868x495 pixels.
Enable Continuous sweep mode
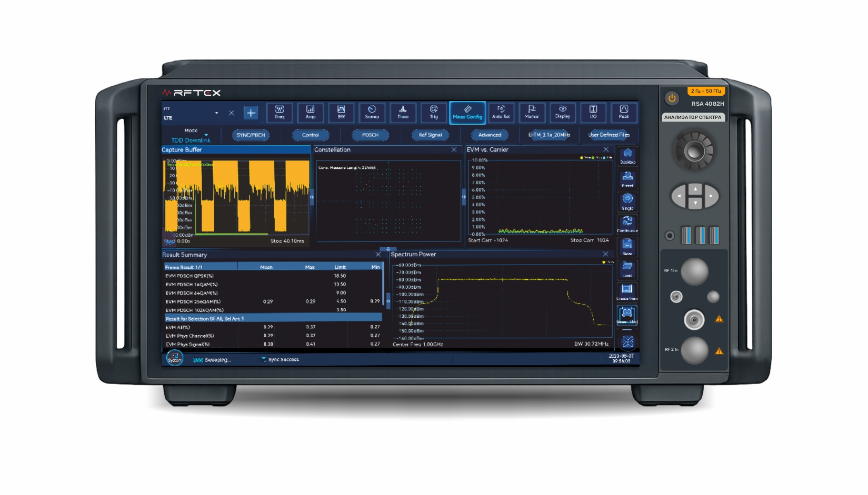pyautogui.click(x=627, y=225)
